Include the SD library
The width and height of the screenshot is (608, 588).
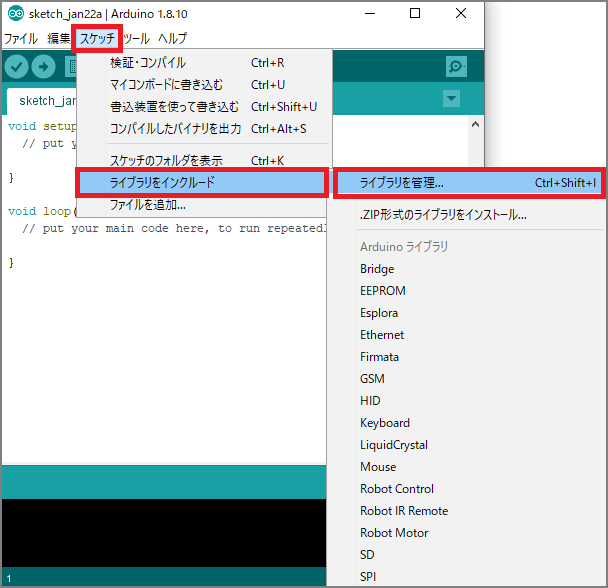click(466, 555)
